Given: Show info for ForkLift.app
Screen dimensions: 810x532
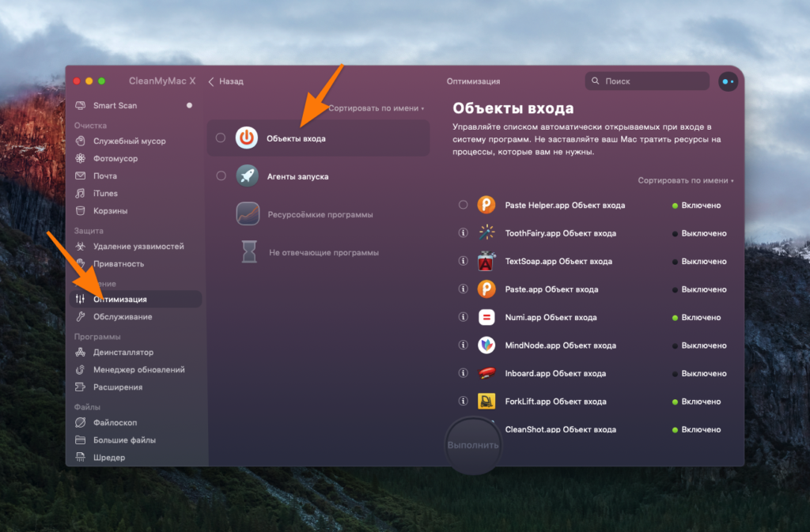Looking at the screenshot, I should coord(463,401).
